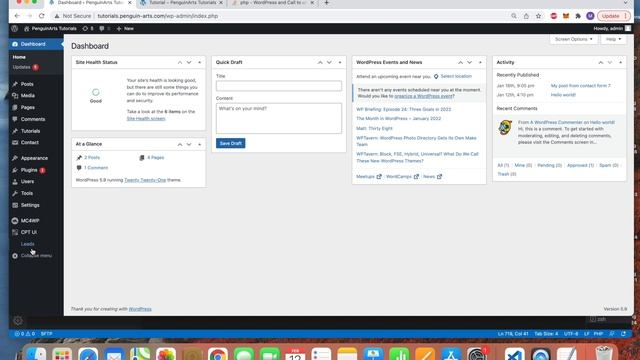The height and width of the screenshot is (360, 640).
Task: Open Howdy, admin account menu
Action: pyautogui.click(x=612, y=29)
